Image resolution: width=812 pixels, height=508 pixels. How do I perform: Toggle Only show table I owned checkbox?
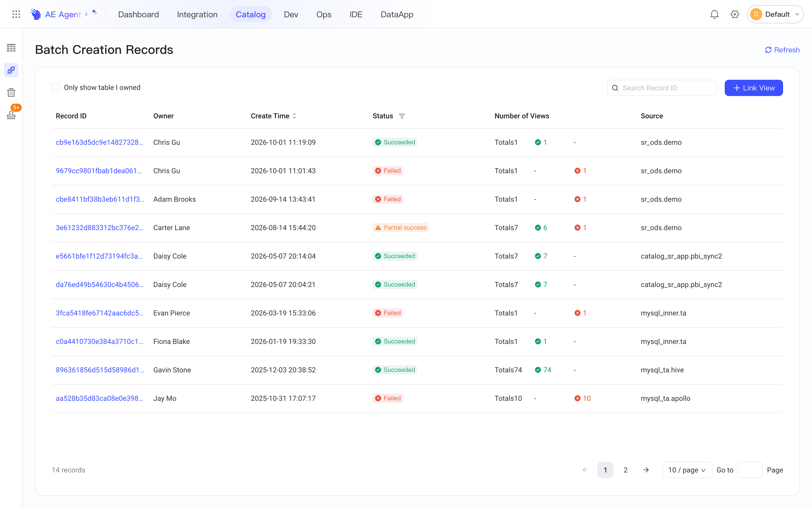point(56,87)
